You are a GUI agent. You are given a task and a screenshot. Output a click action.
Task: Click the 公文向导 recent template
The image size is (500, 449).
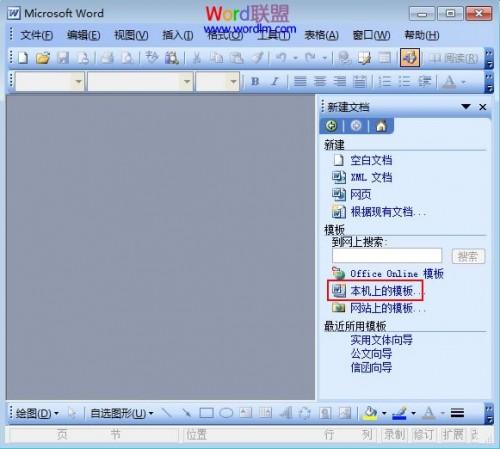pos(371,354)
